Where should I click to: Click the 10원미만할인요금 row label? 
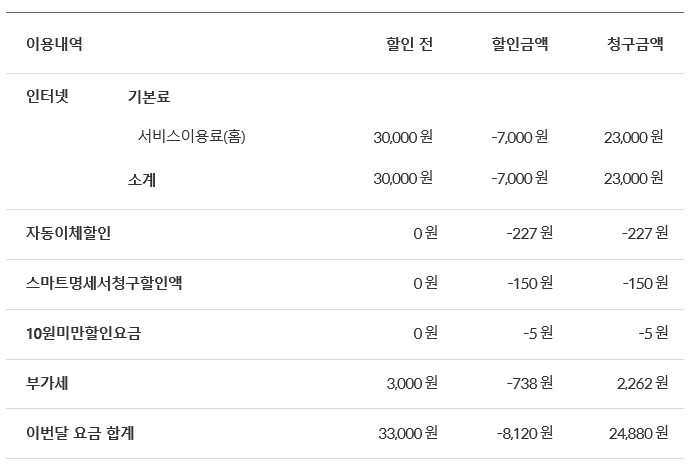click(83, 333)
